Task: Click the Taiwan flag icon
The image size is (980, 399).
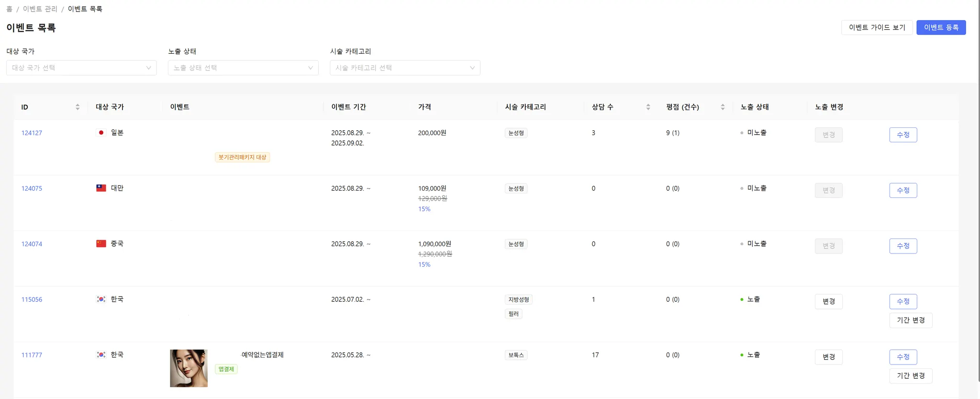Action: point(101,188)
